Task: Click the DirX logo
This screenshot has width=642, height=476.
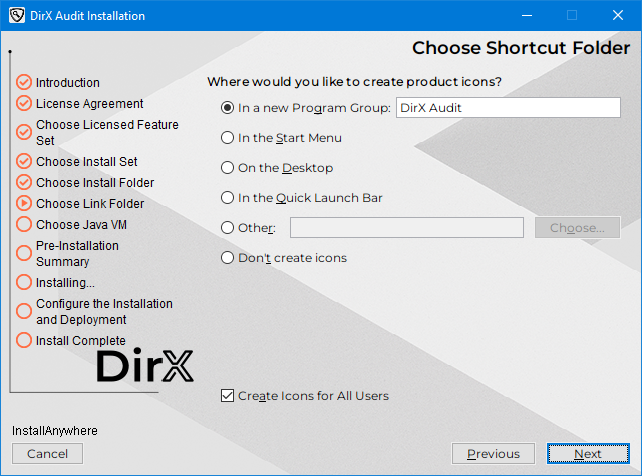Action: point(145,366)
